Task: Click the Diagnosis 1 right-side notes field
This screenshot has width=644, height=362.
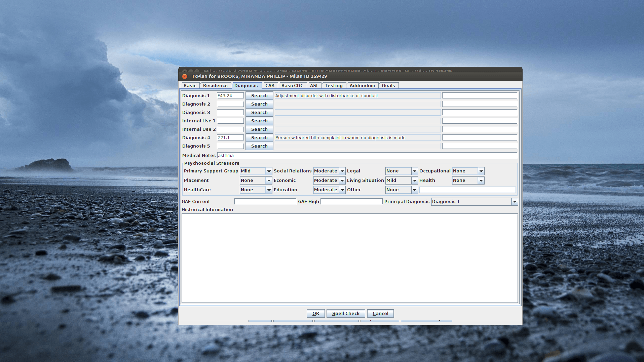Action: tap(480, 96)
